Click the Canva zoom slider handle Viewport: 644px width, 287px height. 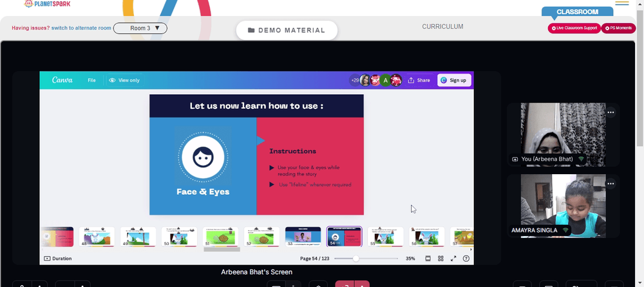[355, 259]
